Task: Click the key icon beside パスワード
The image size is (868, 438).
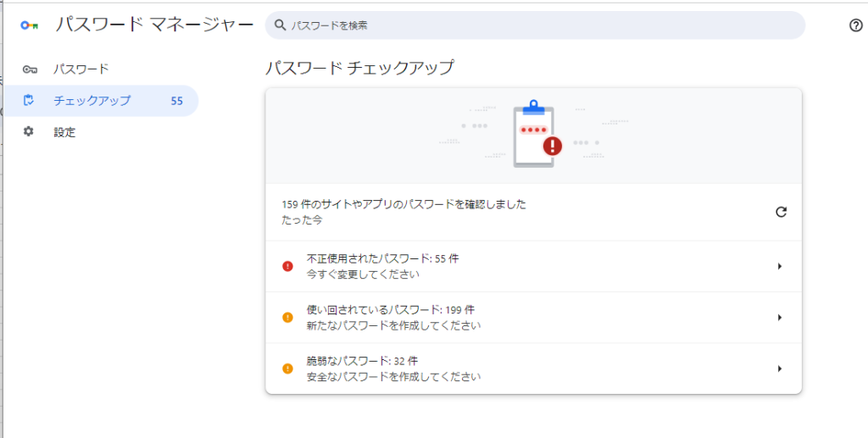Action: pyautogui.click(x=30, y=69)
